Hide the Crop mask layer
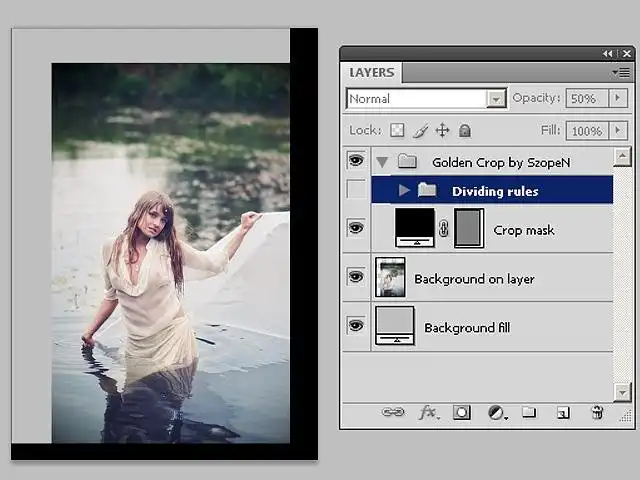The image size is (640, 480). point(356,227)
